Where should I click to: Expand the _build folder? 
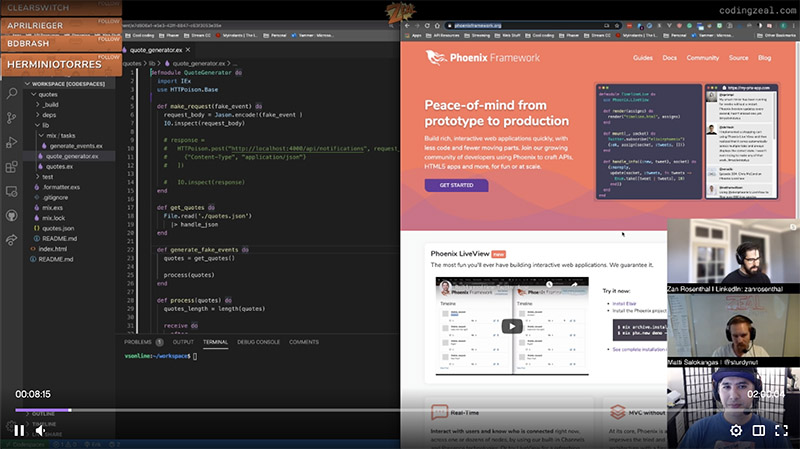pyautogui.click(x=51, y=105)
